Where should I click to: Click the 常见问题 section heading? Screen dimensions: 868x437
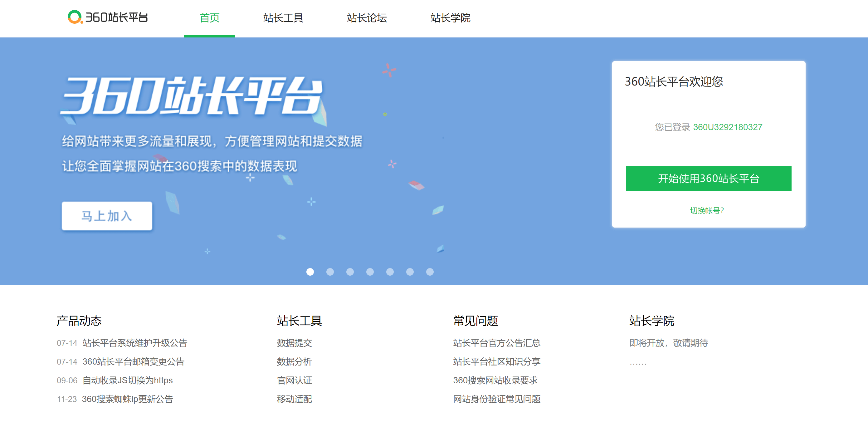point(475,321)
